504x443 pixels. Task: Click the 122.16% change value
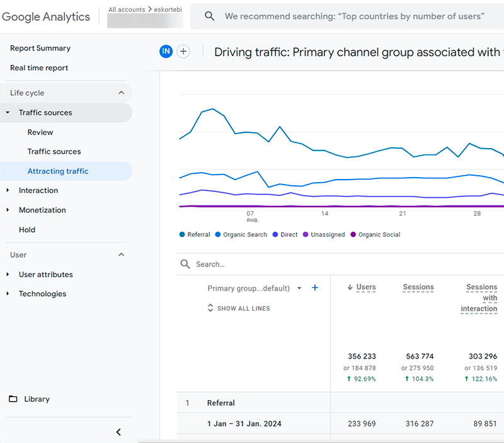(484, 379)
